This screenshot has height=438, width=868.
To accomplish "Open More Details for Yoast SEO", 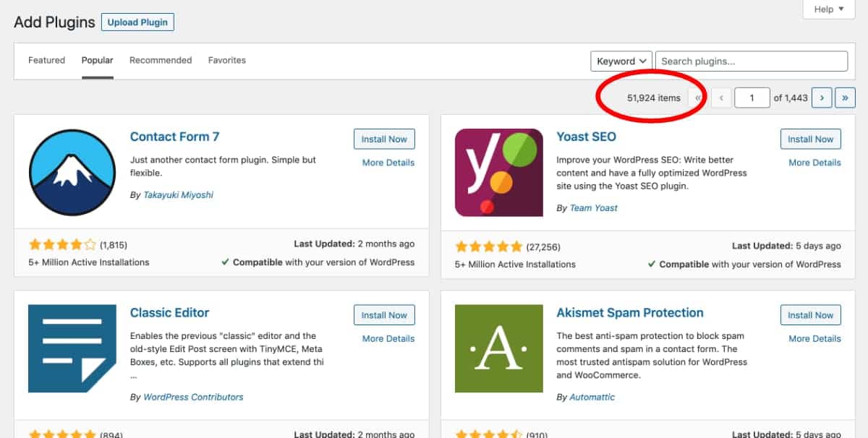I will tap(814, 163).
